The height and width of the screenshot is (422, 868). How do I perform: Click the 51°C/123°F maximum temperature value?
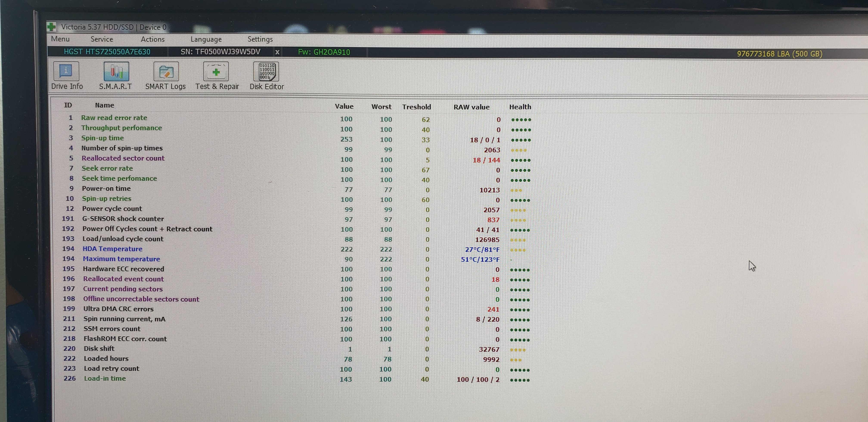480,259
